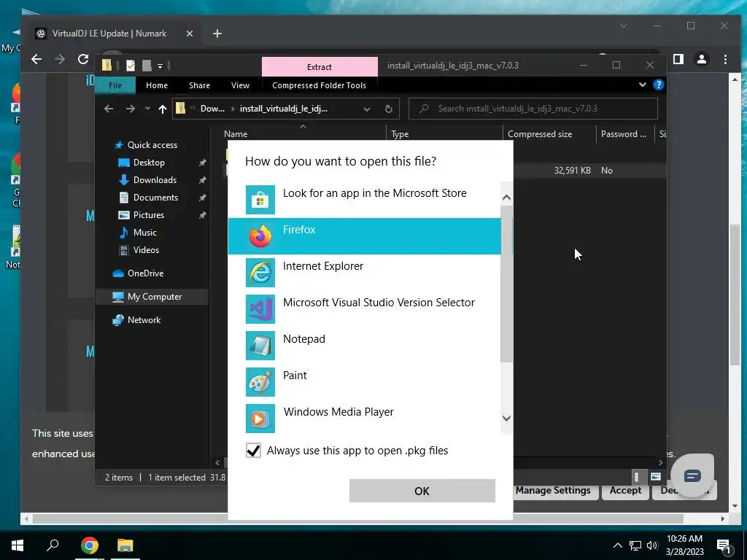The height and width of the screenshot is (560, 747).
Task: Pick Microsoft Visual Studio Version Selector
Action: tap(365, 308)
